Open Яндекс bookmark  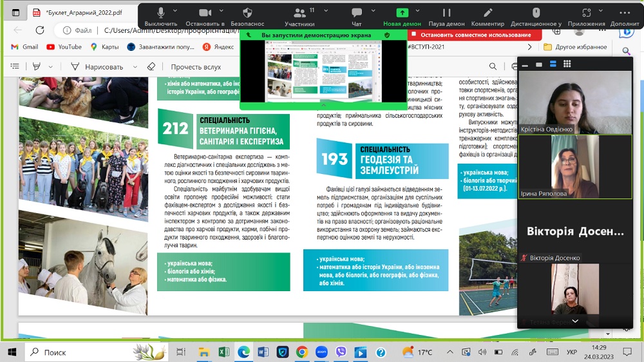pos(218,47)
